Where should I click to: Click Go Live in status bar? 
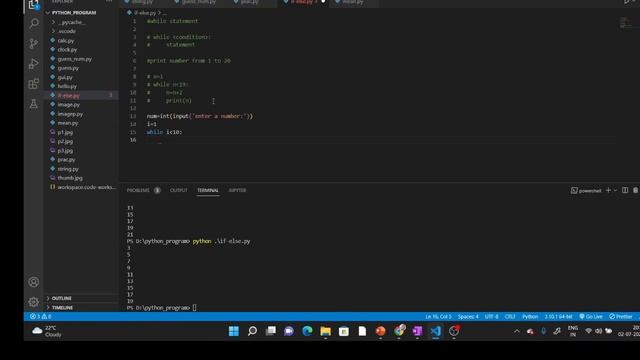[591, 316]
